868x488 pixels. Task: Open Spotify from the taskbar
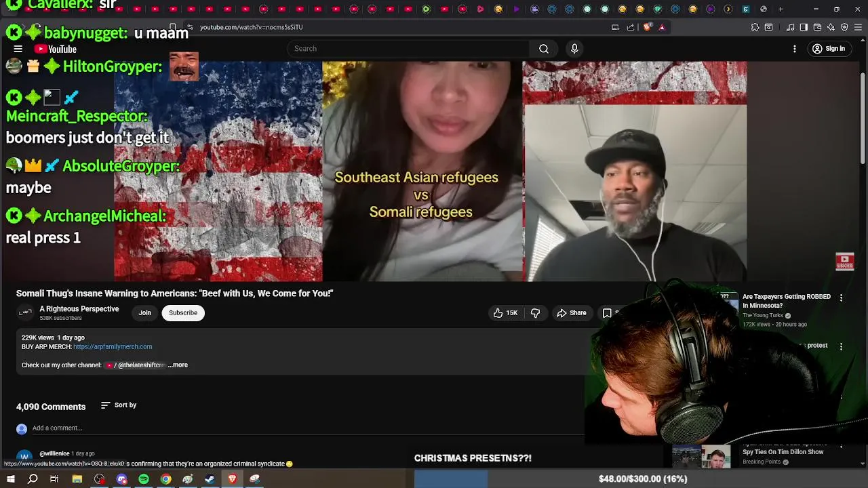pyautogui.click(x=144, y=479)
